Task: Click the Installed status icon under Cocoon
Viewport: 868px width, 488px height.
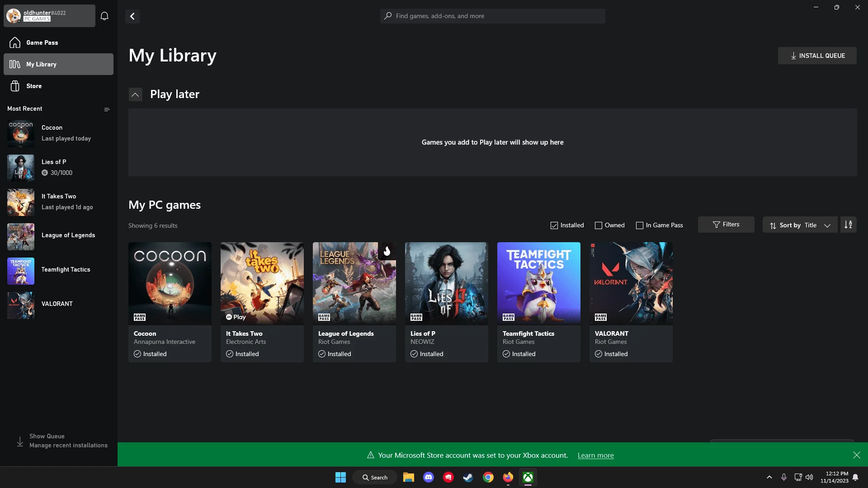Action: 137,354
